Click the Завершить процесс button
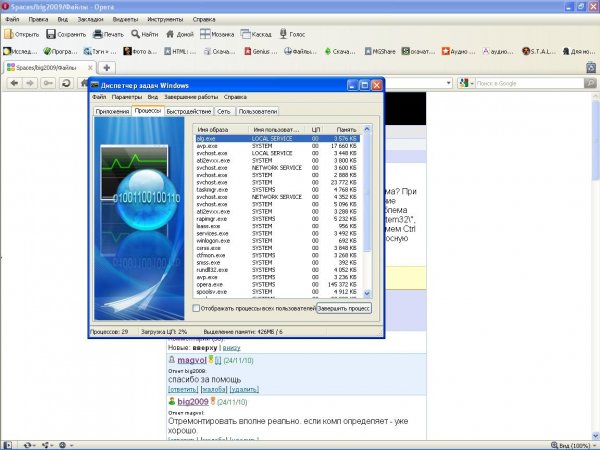 click(x=344, y=308)
